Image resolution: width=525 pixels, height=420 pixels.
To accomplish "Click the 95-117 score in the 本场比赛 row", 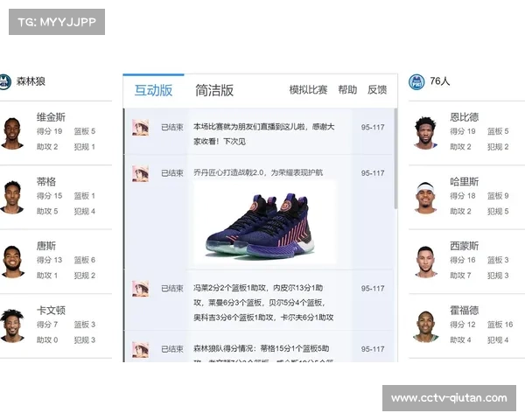I will pyautogui.click(x=373, y=127).
